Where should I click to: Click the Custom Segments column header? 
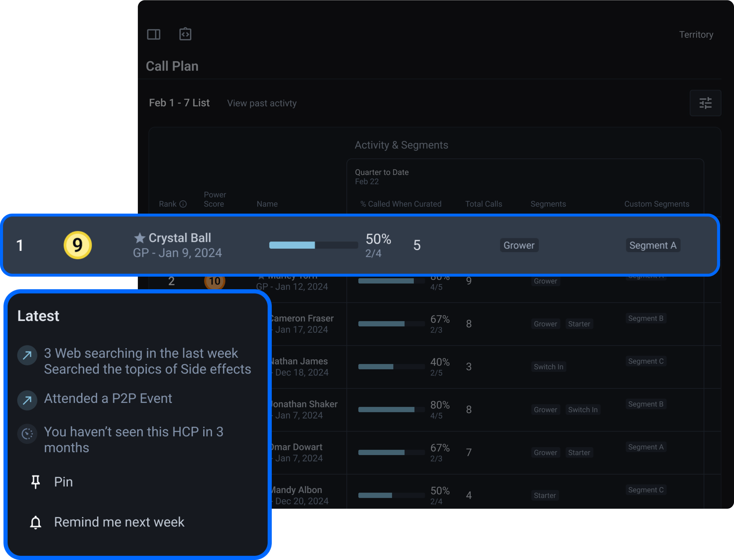tap(657, 204)
